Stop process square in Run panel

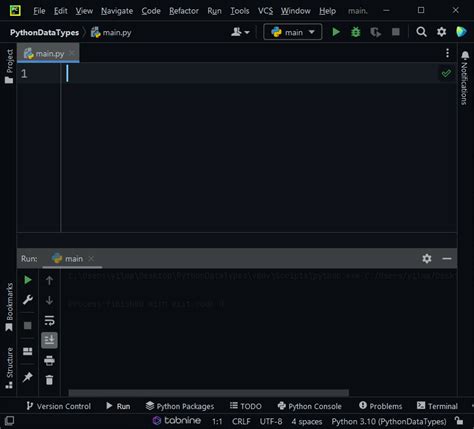pyautogui.click(x=28, y=325)
